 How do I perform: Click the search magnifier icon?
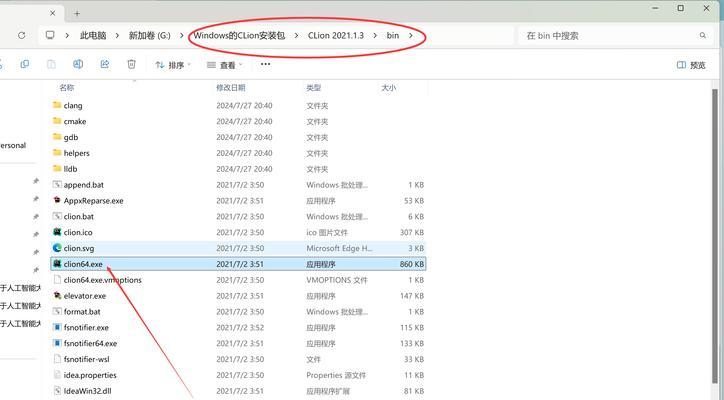tap(703, 36)
